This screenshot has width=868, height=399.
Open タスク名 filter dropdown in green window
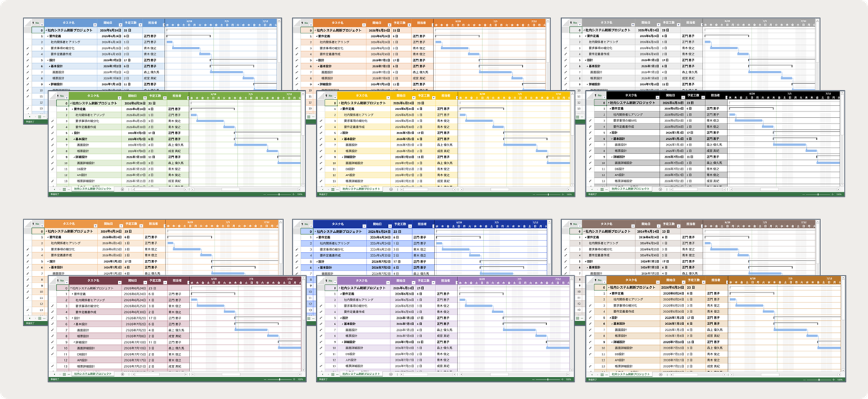[x=119, y=98]
